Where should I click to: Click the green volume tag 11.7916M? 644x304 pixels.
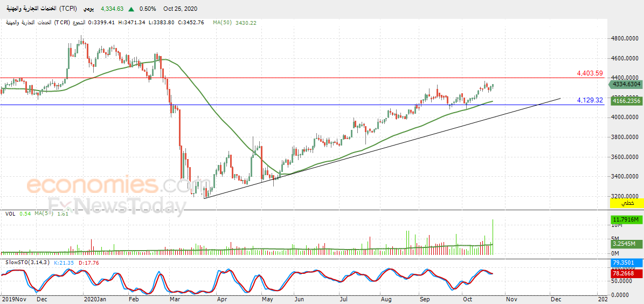pyautogui.click(x=625, y=220)
